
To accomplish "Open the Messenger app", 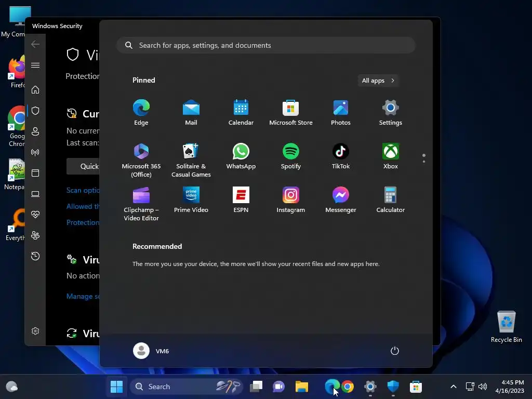I will point(341,200).
